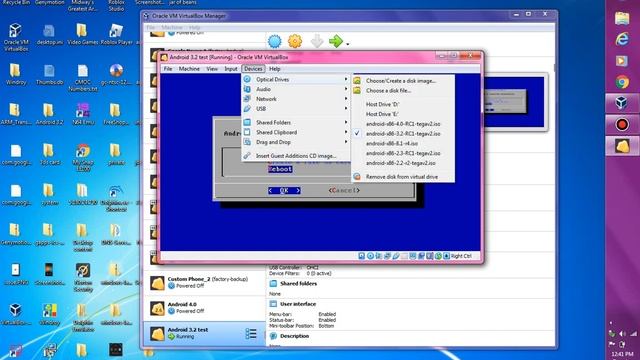The height and width of the screenshot is (360, 640).
Task: Select Android 3.2 test VM in Manager list
Action: (204, 333)
